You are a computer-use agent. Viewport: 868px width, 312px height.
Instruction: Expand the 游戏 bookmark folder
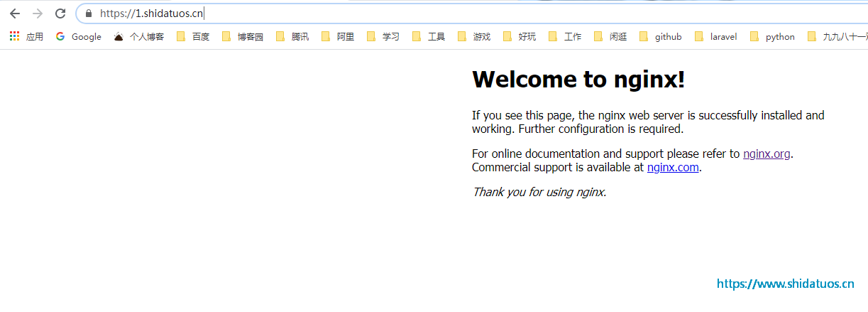click(x=474, y=37)
